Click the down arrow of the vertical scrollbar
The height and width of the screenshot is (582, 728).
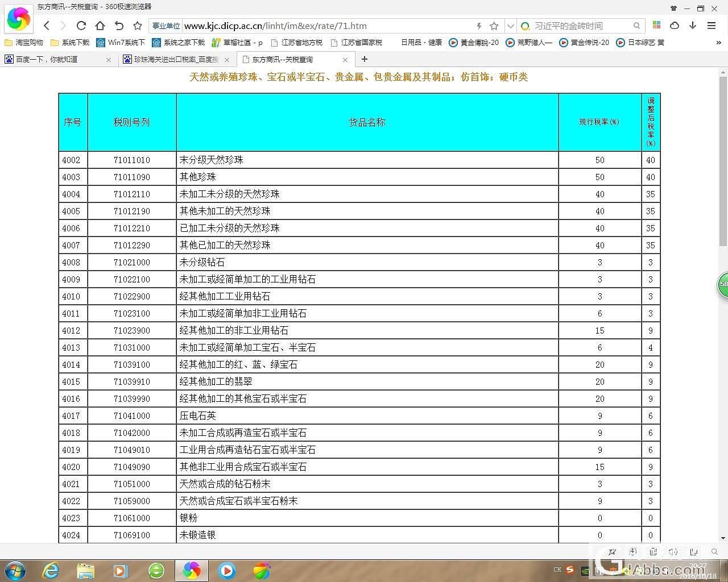click(723, 538)
